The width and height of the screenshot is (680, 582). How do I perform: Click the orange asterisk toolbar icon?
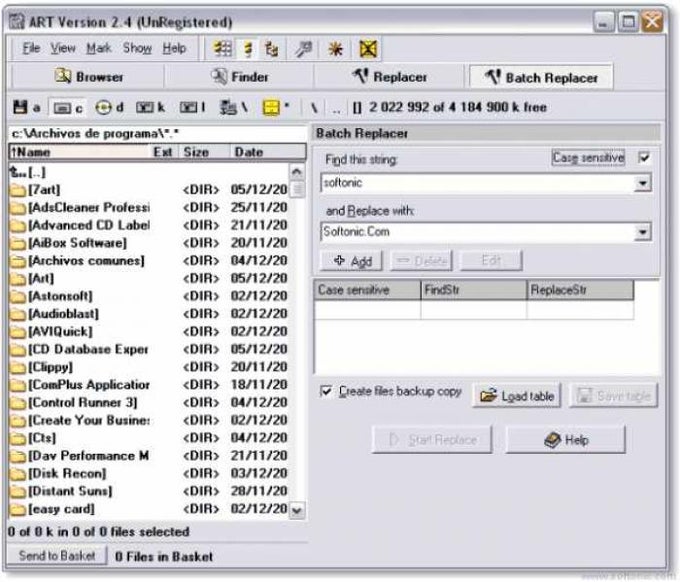[335, 49]
